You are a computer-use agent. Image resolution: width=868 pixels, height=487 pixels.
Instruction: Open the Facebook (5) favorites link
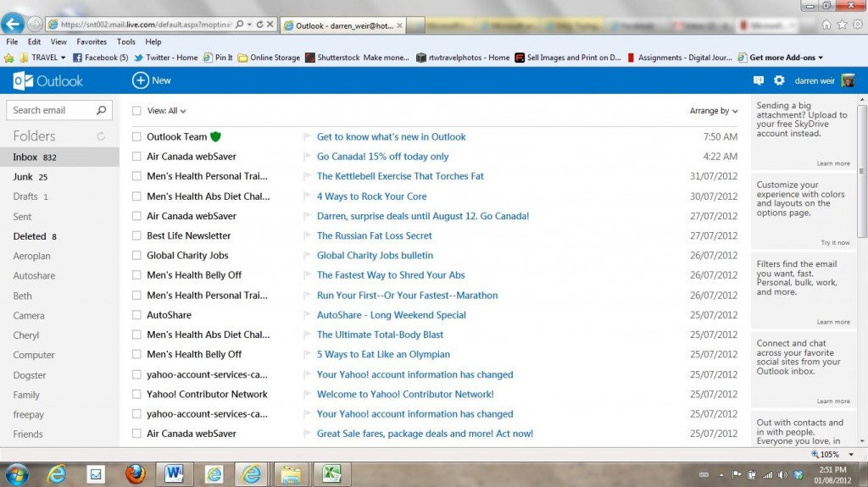pyautogui.click(x=101, y=58)
